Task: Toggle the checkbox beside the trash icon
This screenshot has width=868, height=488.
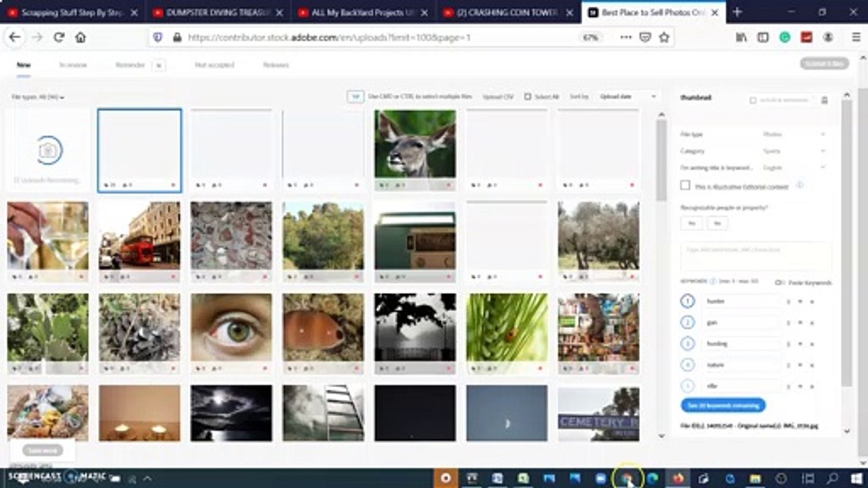Action: (753, 100)
